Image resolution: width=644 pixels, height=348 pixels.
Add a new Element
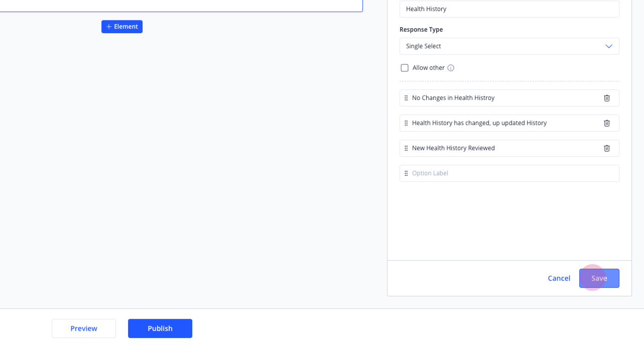click(x=122, y=27)
